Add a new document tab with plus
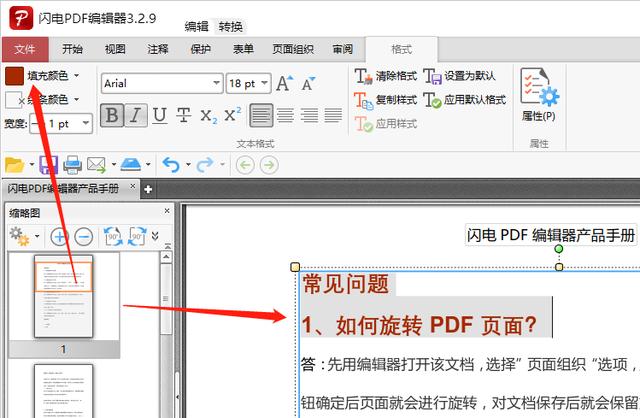 (148, 189)
